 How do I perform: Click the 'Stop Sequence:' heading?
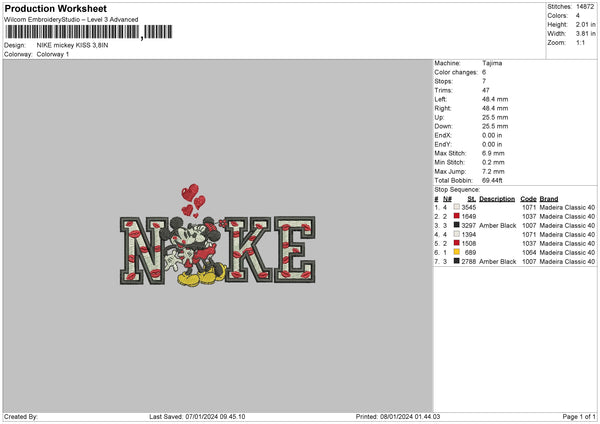point(457,189)
